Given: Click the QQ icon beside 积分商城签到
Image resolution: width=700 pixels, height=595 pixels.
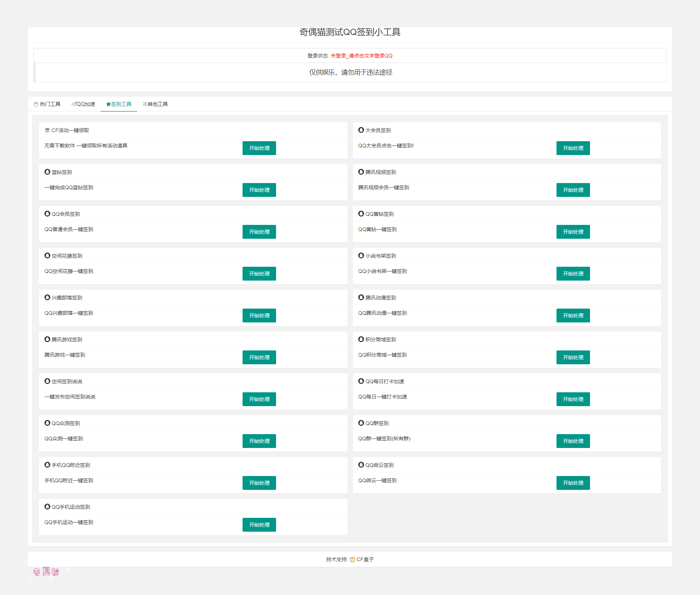Looking at the screenshot, I should click(361, 339).
